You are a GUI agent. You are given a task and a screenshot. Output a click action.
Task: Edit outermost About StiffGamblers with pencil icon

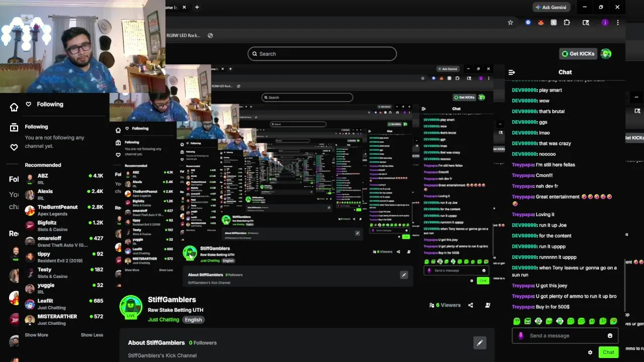(479, 343)
